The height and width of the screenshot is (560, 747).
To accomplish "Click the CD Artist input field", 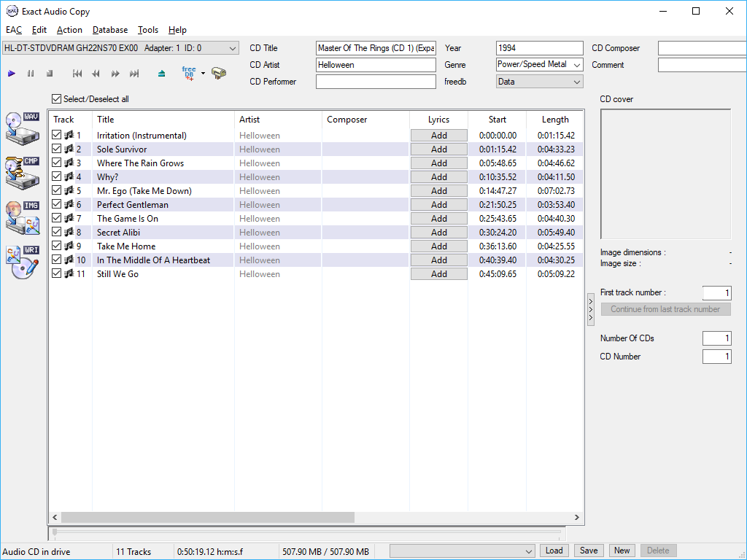I will coord(376,65).
